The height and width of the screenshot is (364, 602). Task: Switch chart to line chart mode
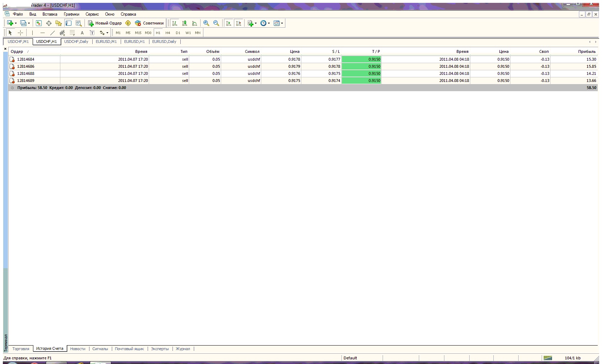[x=195, y=23]
